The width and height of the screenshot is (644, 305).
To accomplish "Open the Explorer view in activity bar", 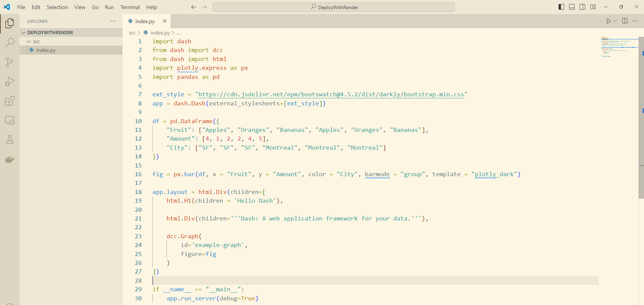I will (x=10, y=23).
